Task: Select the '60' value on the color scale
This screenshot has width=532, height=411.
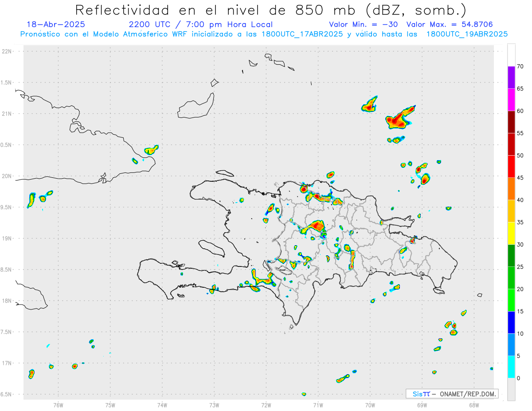Action: pyautogui.click(x=520, y=111)
